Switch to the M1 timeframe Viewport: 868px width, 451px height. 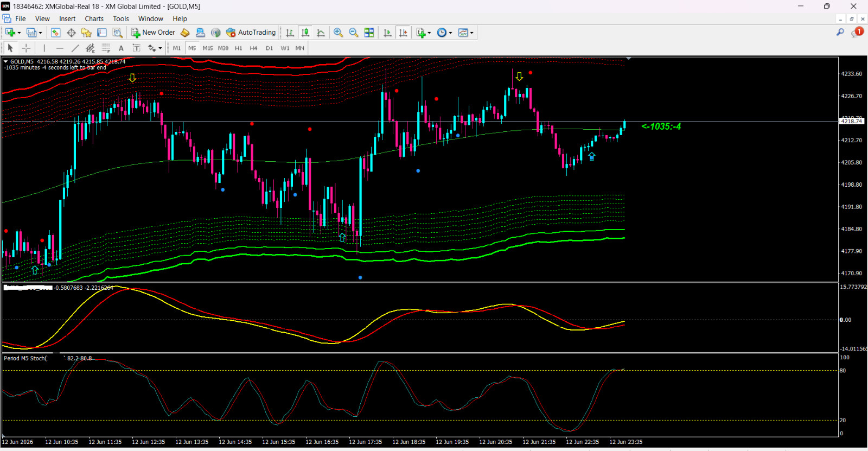[177, 48]
